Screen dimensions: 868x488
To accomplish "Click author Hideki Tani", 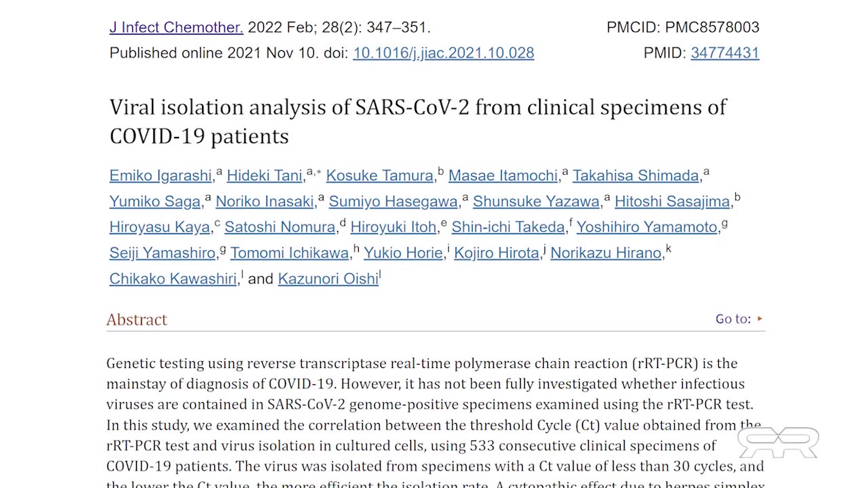I will tap(264, 176).
